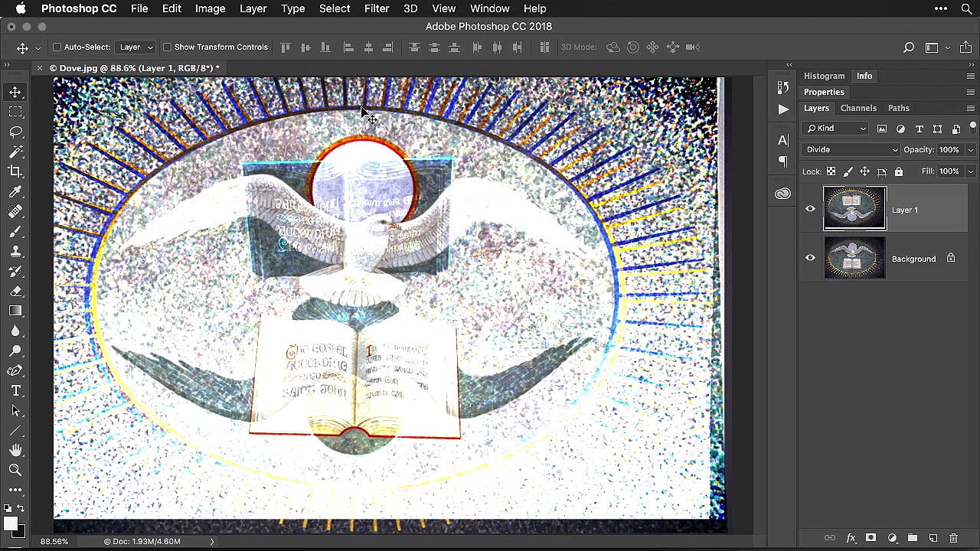Select the Eraser tool
The height and width of the screenshot is (551, 980).
(15, 291)
